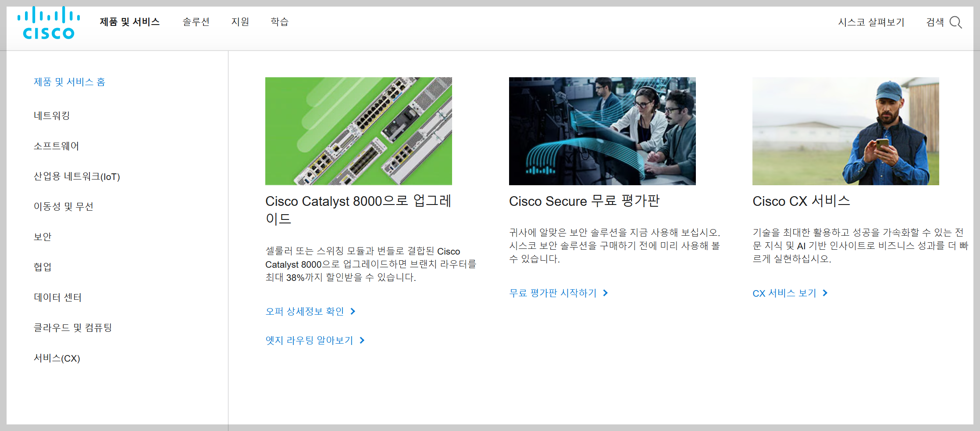
Task: Click the Catalyst 8000 38% discount description
Action: click(x=371, y=264)
